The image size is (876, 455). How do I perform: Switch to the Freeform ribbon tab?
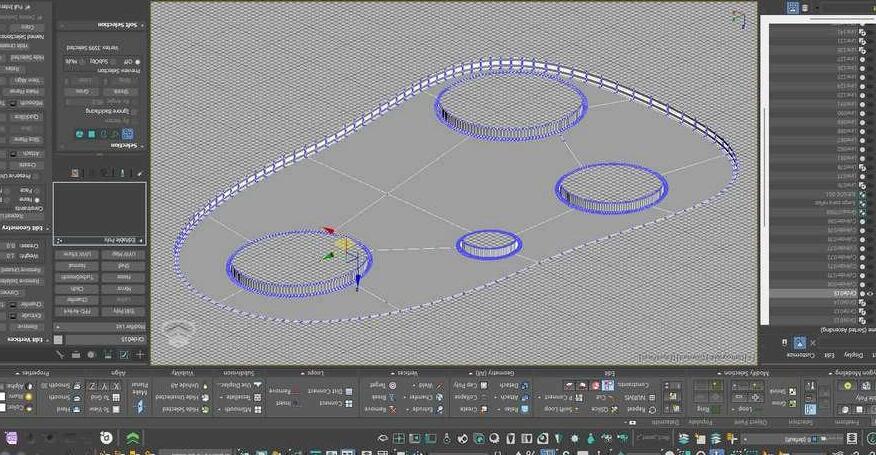coord(846,422)
